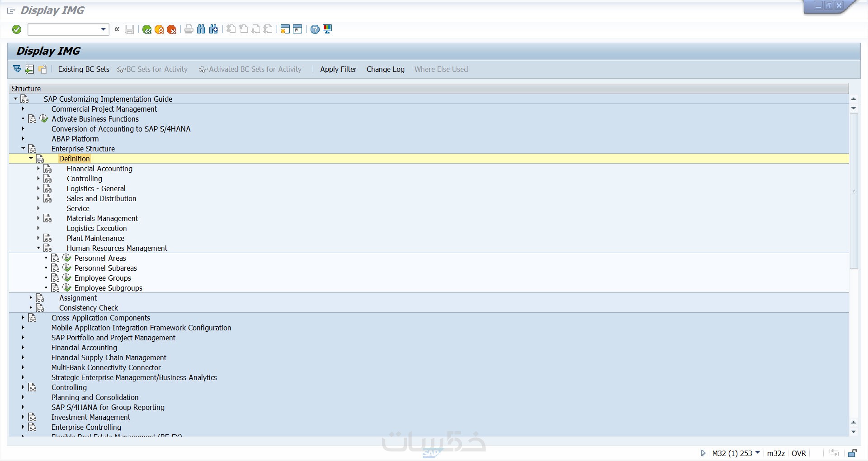Click the Change Log button
The width and height of the screenshot is (868, 461).
coord(385,69)
